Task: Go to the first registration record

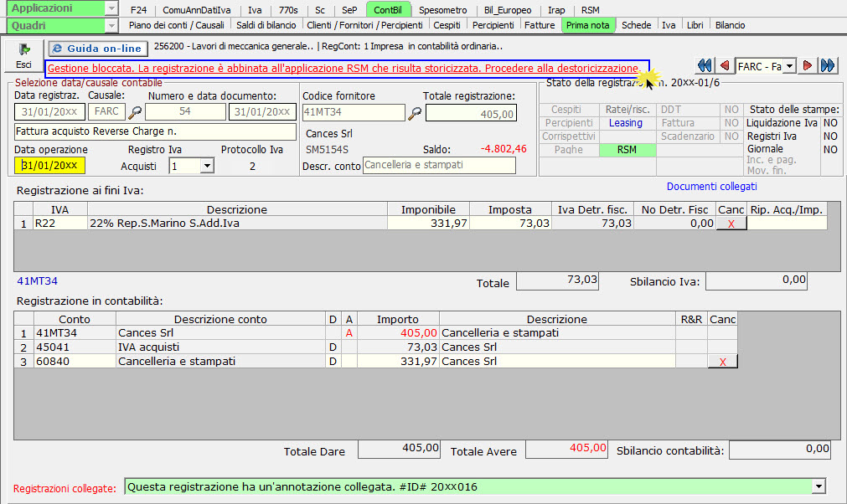Action: 704,65
